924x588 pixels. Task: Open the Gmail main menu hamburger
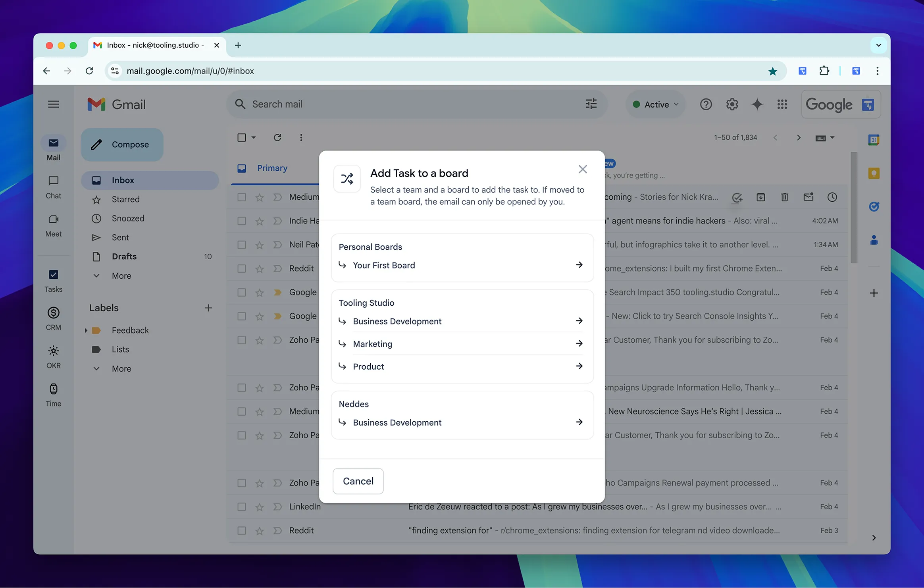53,104
